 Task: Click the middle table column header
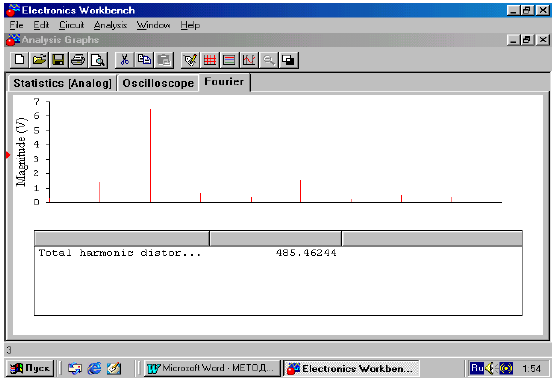coord(276,238)
